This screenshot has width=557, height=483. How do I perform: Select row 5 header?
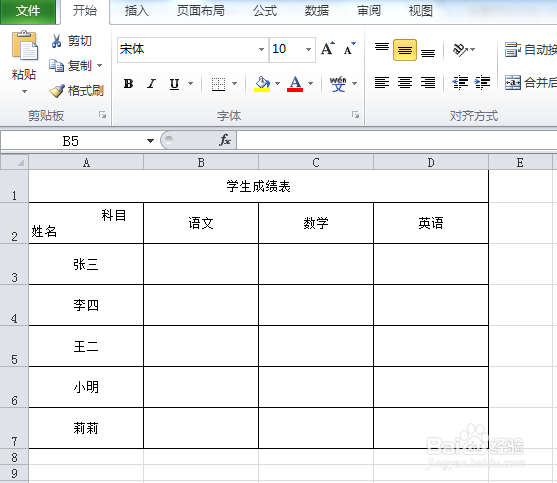[x=14, y=346]
